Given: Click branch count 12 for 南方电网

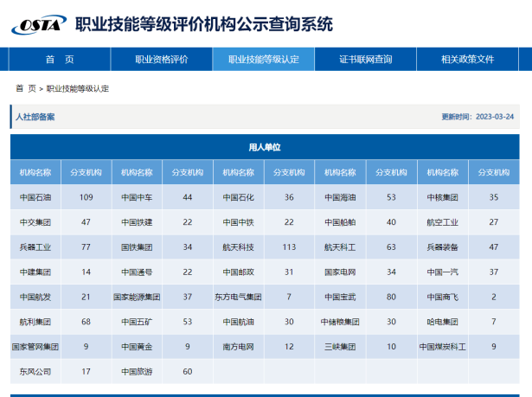Looking at the screenshot, I should (289, 347).
